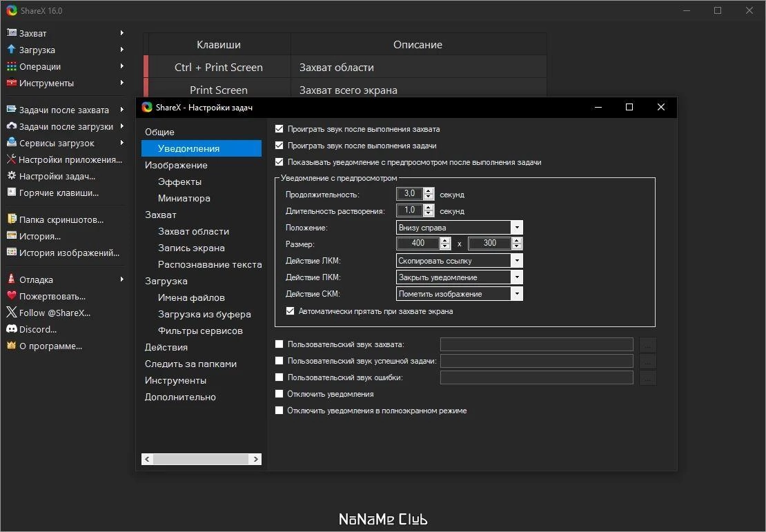Check Отключить уведомления
This screenshot has height=532, width=766.
(279, 394)
